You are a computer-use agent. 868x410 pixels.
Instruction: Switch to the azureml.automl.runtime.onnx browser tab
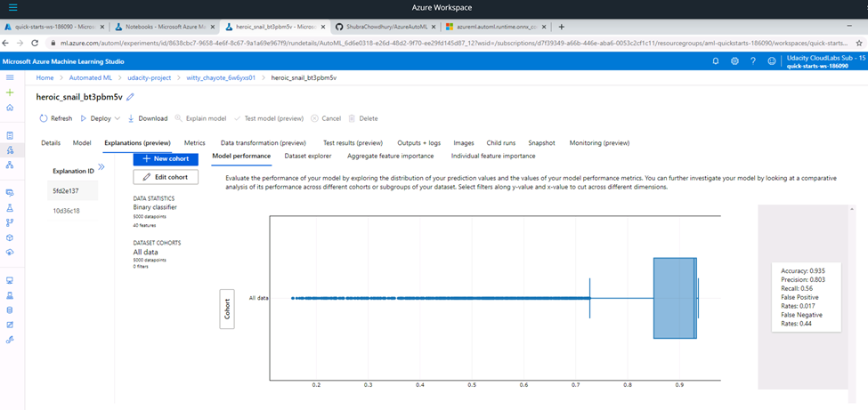[496, 27]
